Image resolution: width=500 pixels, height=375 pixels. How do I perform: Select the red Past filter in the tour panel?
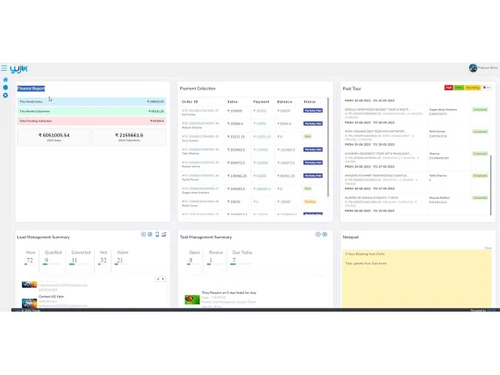(449, 88)
